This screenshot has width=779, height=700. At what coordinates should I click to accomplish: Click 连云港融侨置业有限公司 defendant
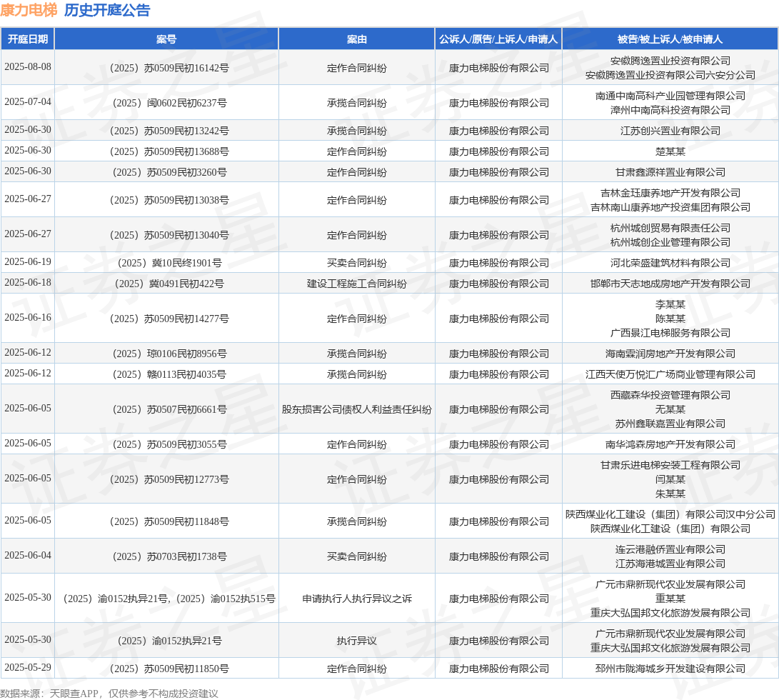click(x=670, y=549)
